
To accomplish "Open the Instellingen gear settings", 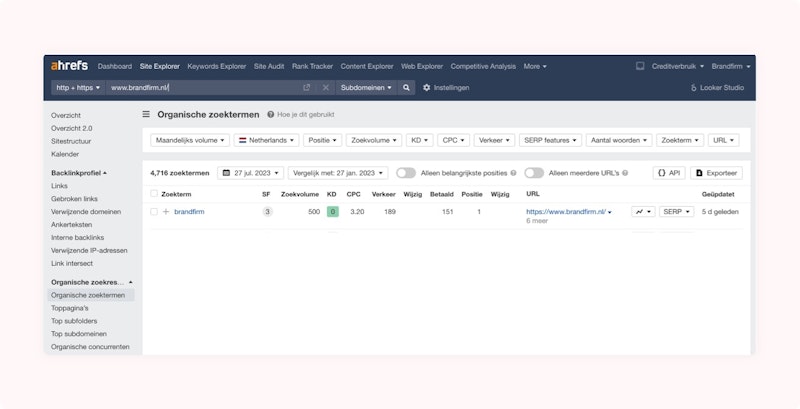I will (x=445, y=88).
